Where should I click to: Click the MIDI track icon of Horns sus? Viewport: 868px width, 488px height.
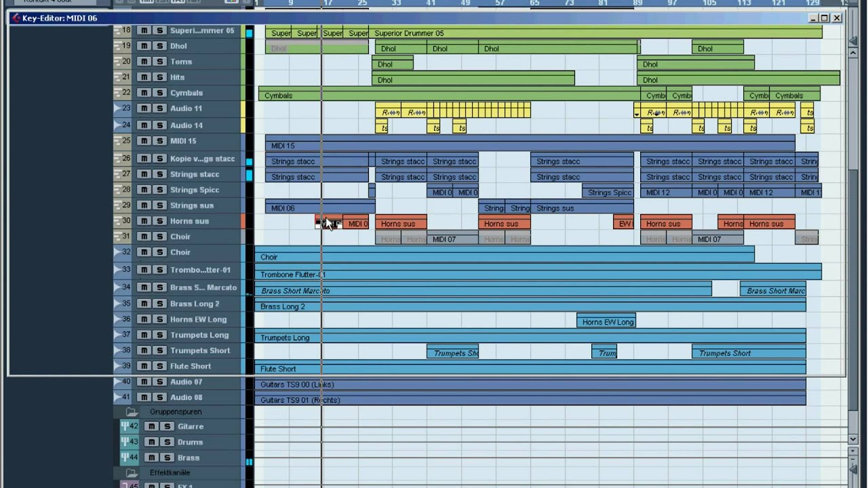pos(119,221)
